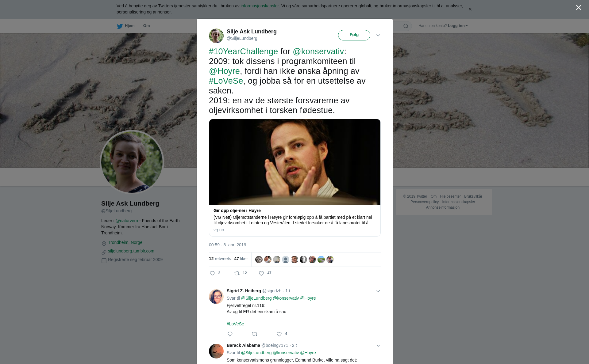Open the informasjonskapsler link in banner
The width and height of the screenshot is (589, 364).
point(260,6)
